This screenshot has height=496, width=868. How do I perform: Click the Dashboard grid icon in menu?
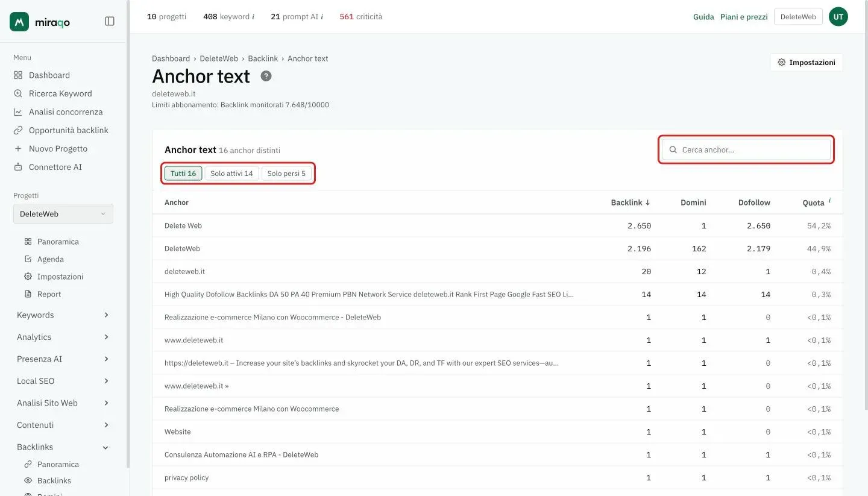(x=18, y=75)
